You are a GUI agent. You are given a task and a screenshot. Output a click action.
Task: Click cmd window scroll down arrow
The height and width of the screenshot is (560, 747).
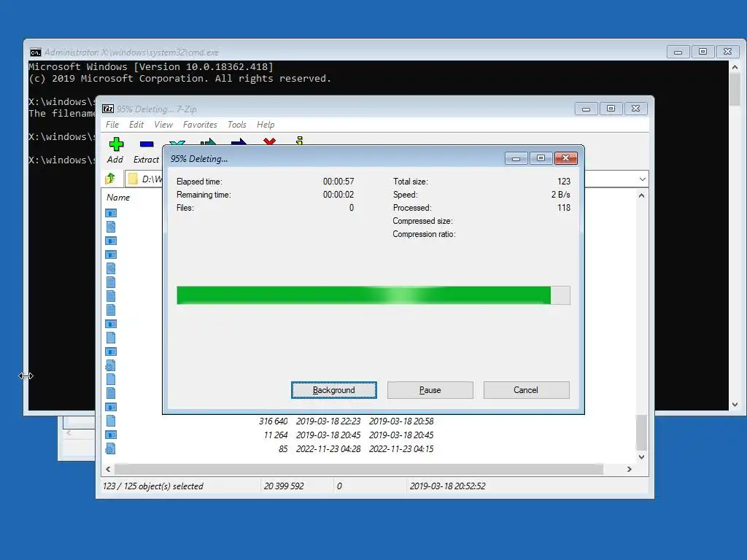click(735, 405)
